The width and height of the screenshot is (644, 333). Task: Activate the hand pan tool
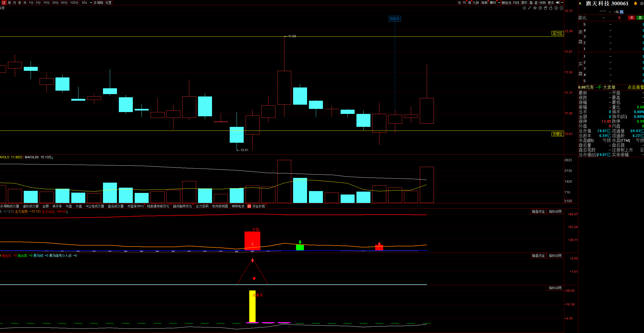[x=546, y=8]
